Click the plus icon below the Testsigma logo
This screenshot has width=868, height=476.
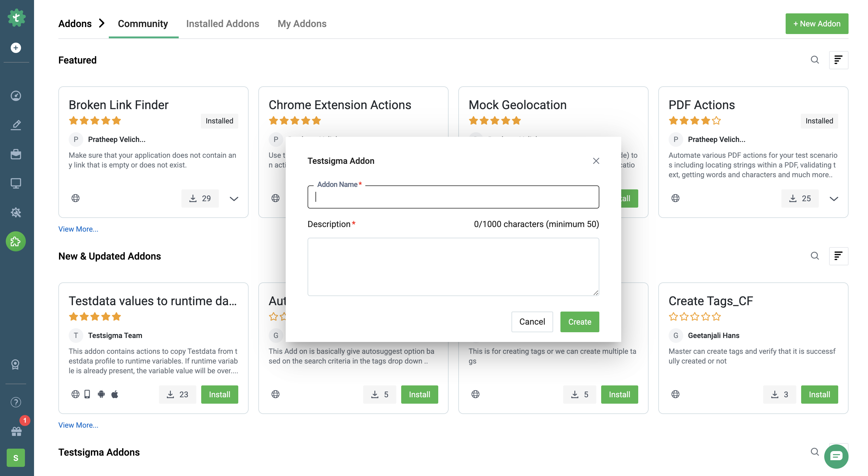pyautogui.click(x=15, y=47)
